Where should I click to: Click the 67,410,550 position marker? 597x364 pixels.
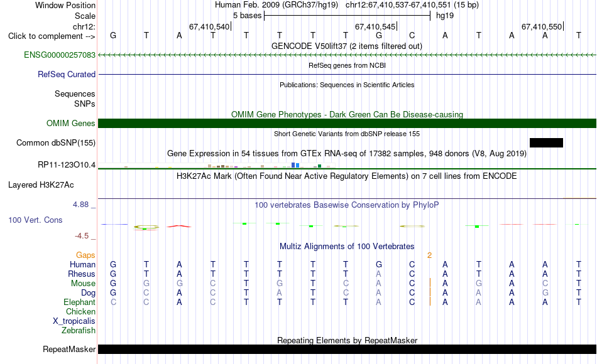pos(542,26)
